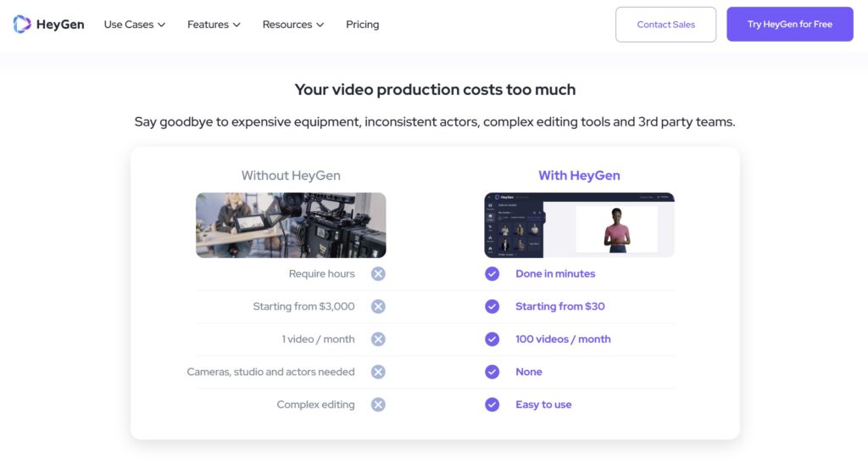Click checkmark icon beside Done in minutes
This screenshot has width=868, height=476.
(x=492, y=274)
